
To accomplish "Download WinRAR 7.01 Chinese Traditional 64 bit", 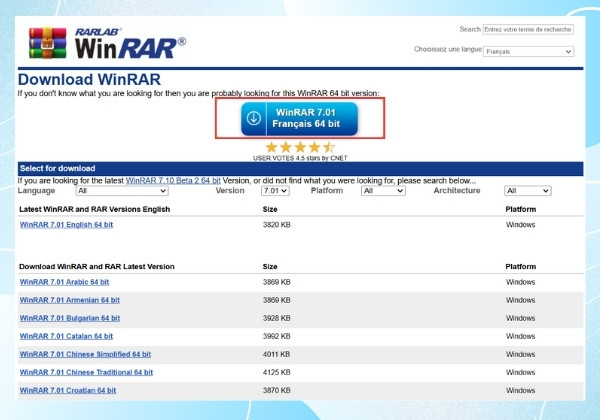I will (86, 372).
